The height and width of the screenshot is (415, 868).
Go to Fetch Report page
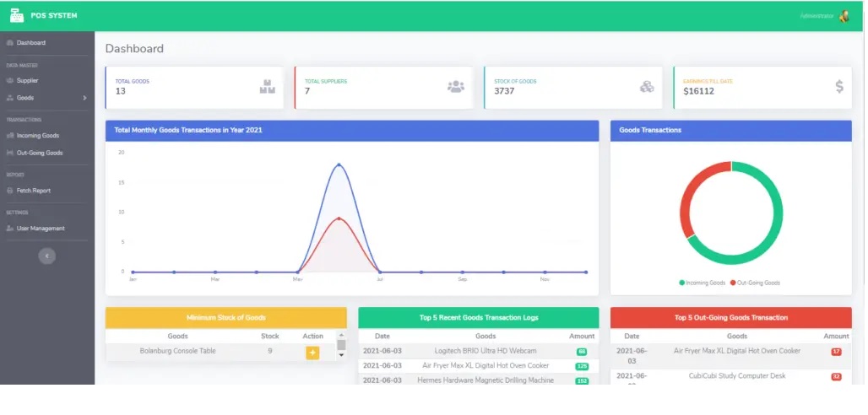pos(33,191)
